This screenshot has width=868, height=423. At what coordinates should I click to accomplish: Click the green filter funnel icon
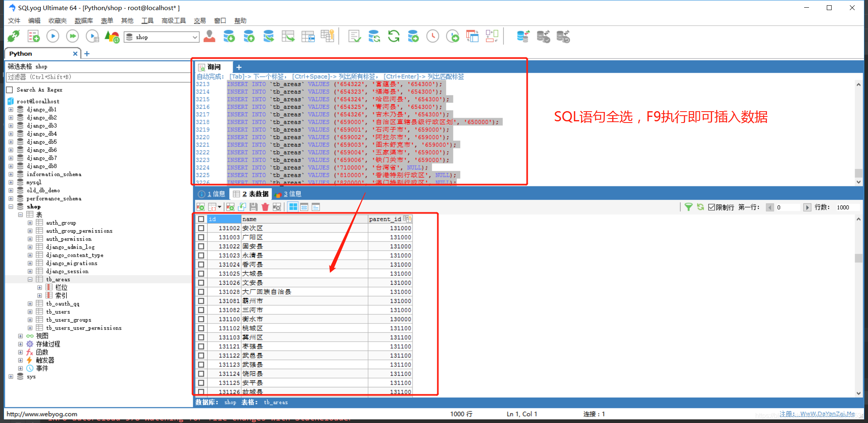point(689,207)
